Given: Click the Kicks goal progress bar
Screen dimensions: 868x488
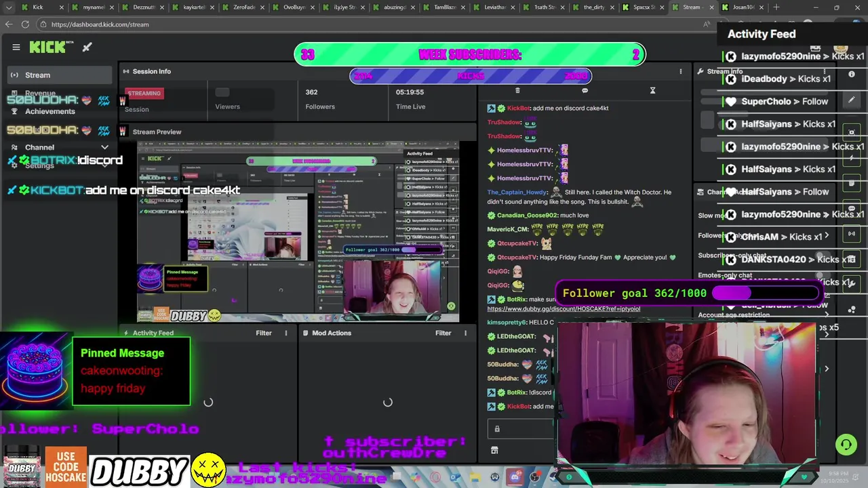Looking at the screenshot, I should (x=471, y=76).
